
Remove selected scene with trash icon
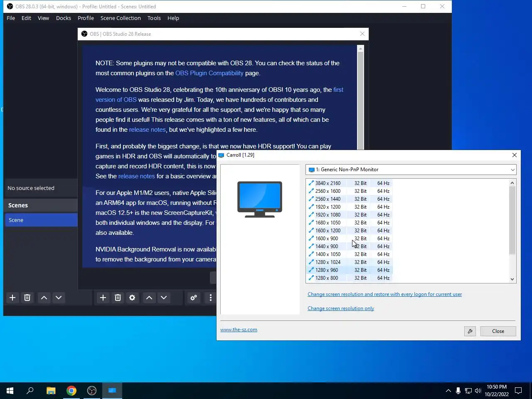click(x=27, y=298)
